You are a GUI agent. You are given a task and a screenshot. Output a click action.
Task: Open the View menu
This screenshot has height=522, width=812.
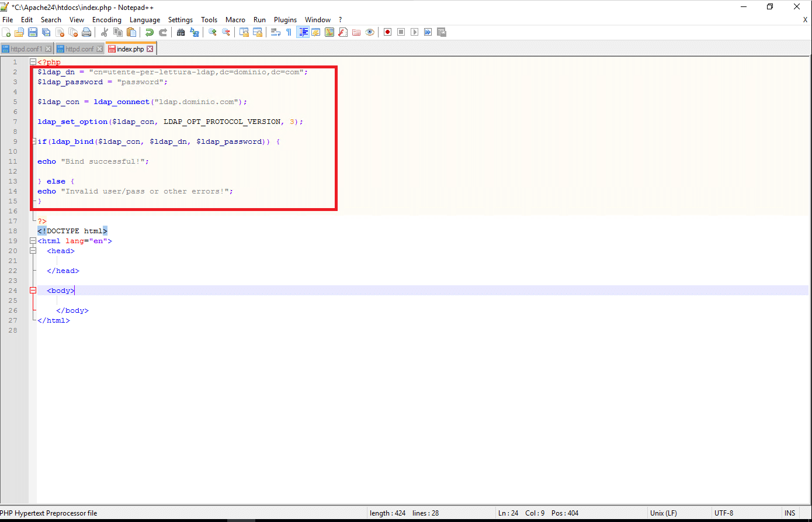tap(77, 20)
